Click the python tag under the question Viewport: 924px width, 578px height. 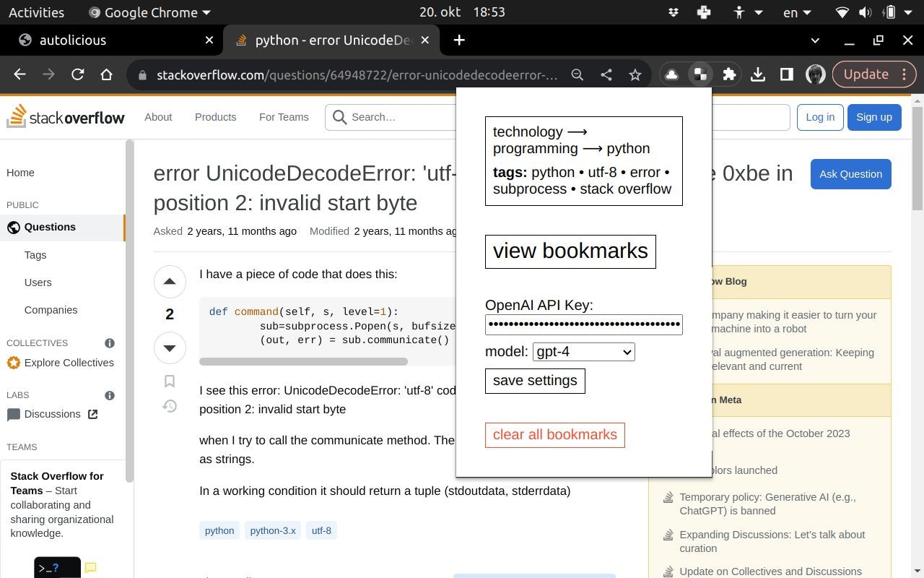pyautogui.click(x=219, y=530)
